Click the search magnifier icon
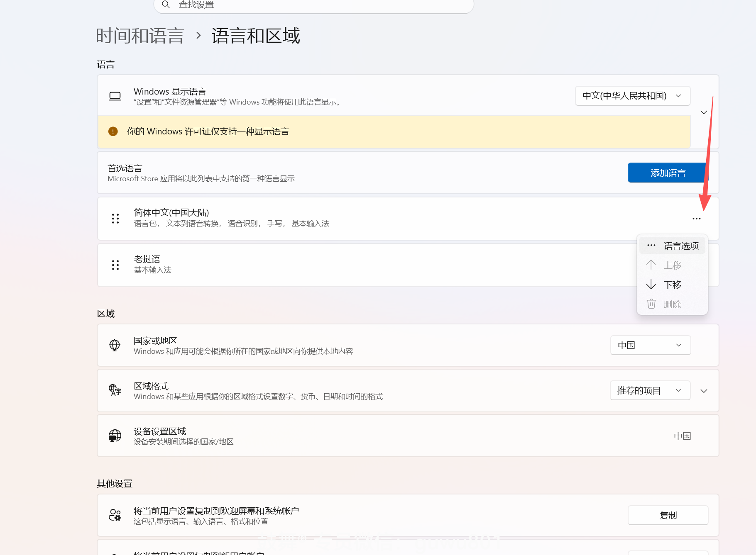756x555 pixels. coord(166,5)
